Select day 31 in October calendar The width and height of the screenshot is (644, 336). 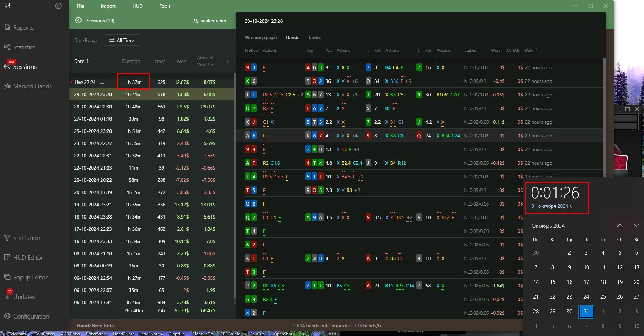586,311
